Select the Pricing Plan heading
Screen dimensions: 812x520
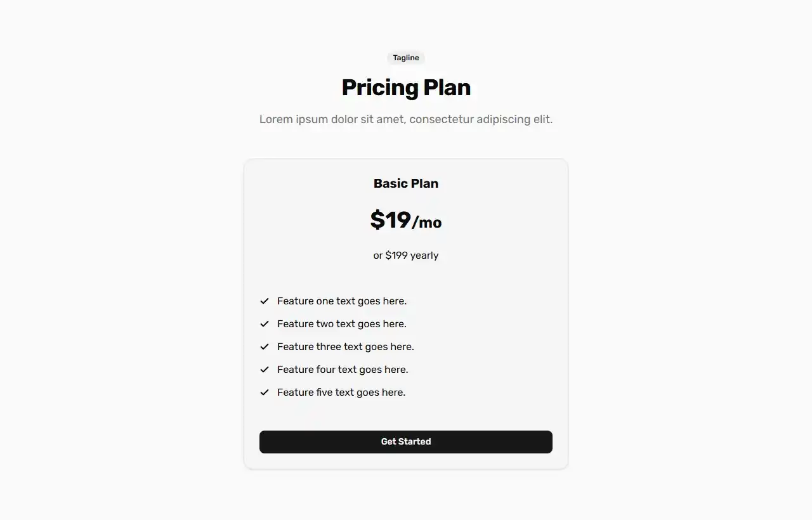(x=405, y=87)
